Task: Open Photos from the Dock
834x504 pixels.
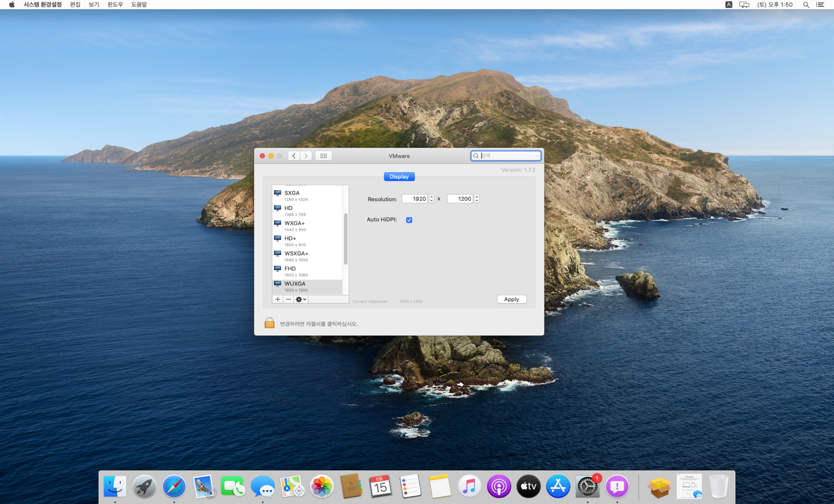Action: tap(322, 486)
